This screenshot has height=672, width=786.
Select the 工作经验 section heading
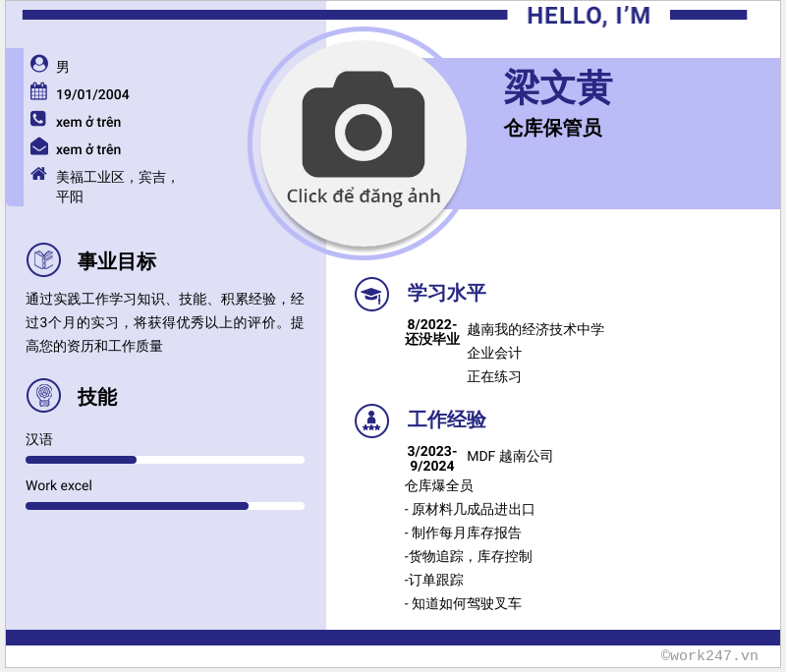point(446,420)
